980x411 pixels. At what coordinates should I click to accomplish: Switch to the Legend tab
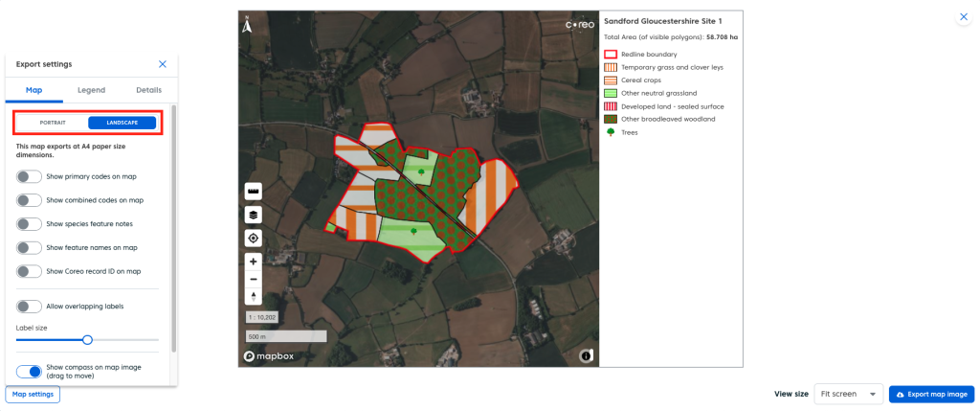[91, 90]
